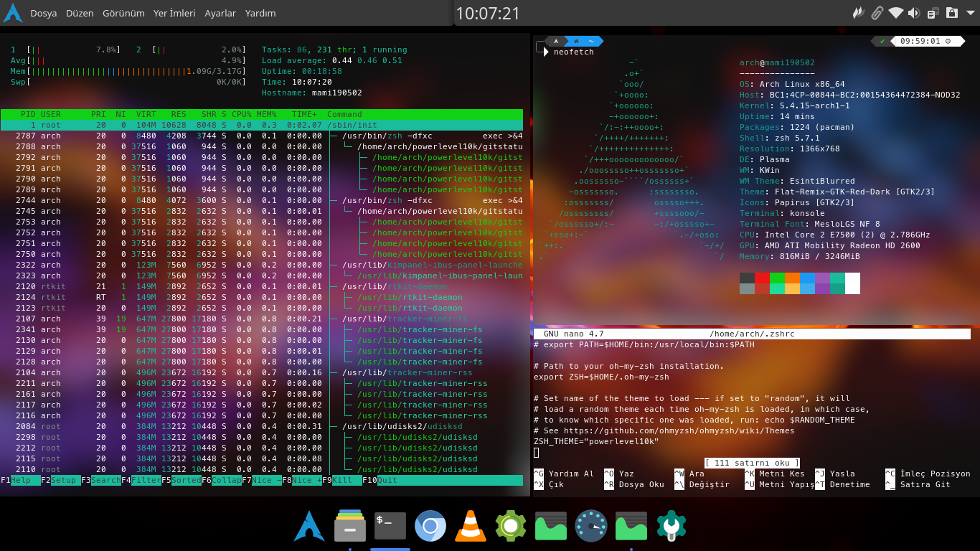This screenshot has height=551, width=980.
Task: Expand hidden system tray icons arrow
Action: click(970, 13)
